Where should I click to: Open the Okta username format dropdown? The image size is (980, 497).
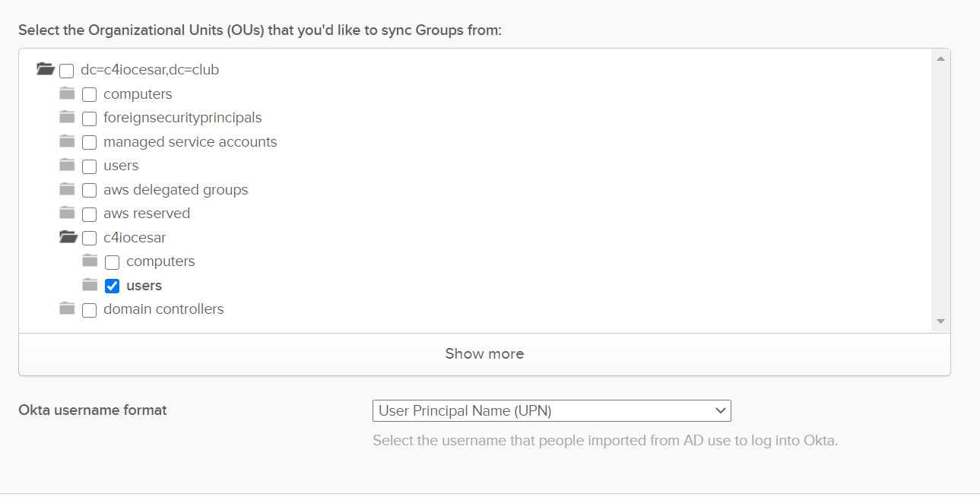[x=551, y=411]
